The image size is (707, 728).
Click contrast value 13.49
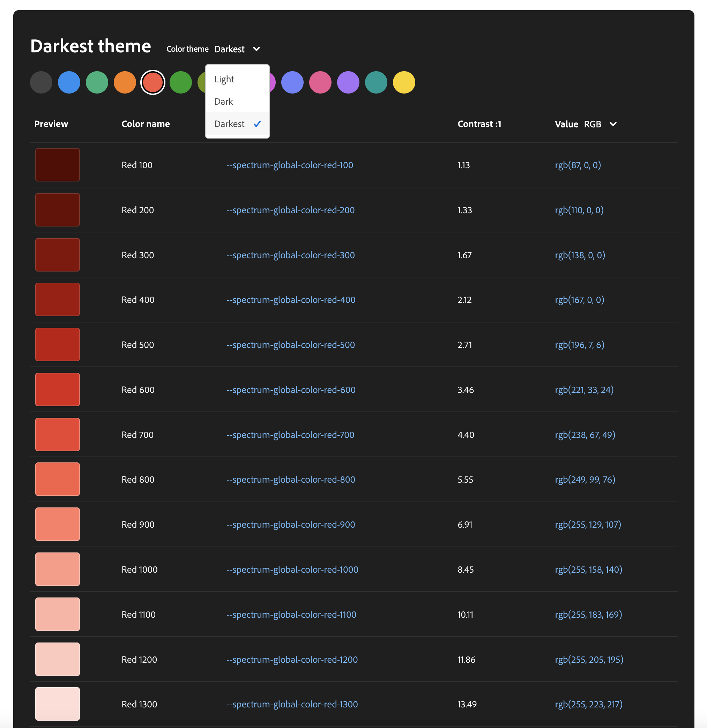(467, 704)
